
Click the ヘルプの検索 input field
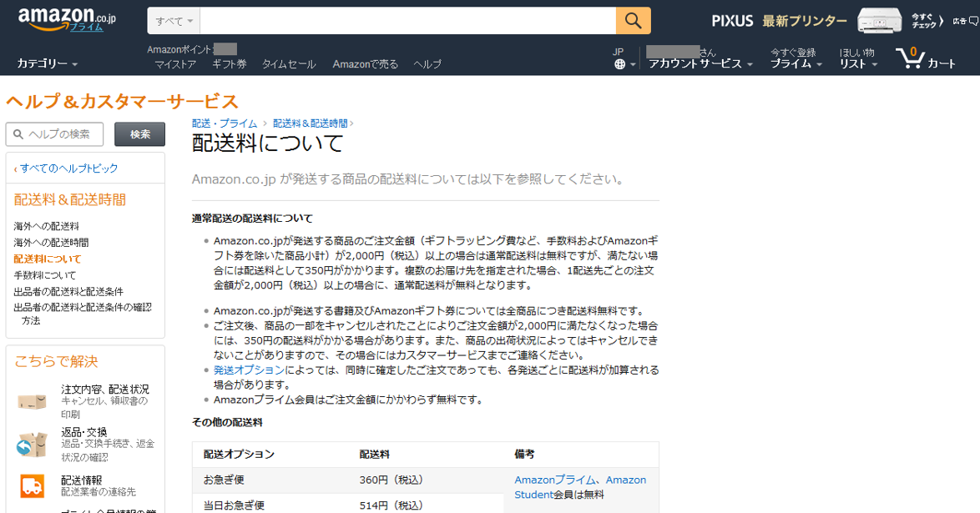click(x=54, y=134)
